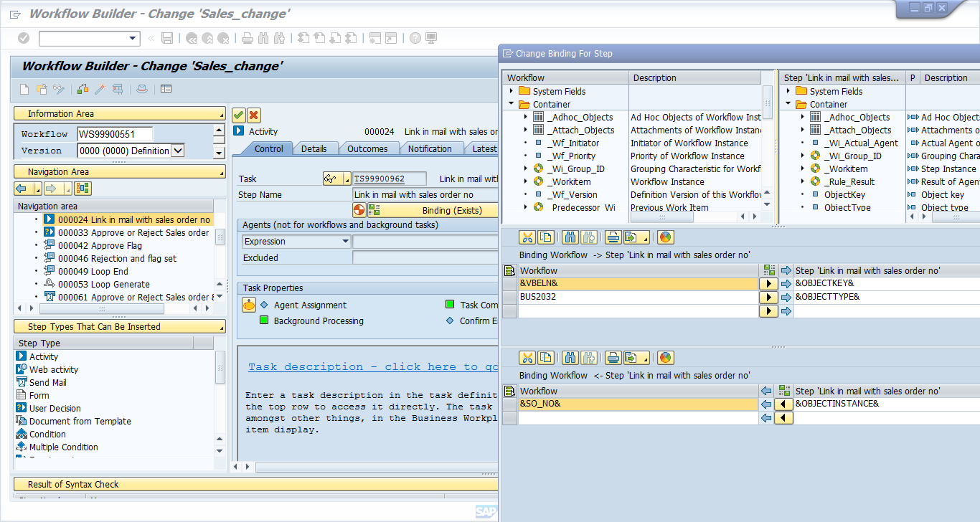
Task: Click the Cut icon in the binding dialog toolbar
Action: [527, 237]
